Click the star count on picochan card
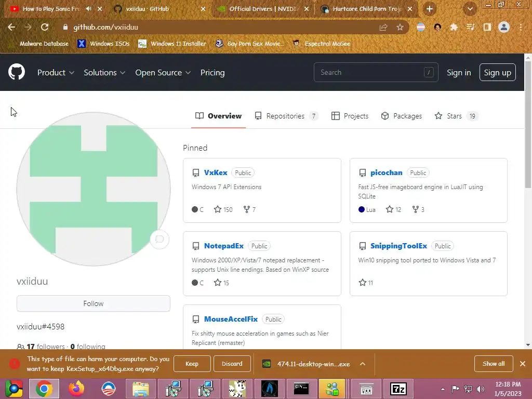 [x=394, y=209]
